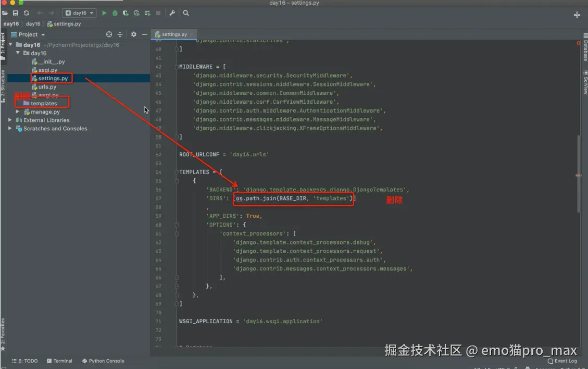Select __init__.py in project tree
Image resolution: width=588 pixels, height=369 pixels.
coord(48,62)
